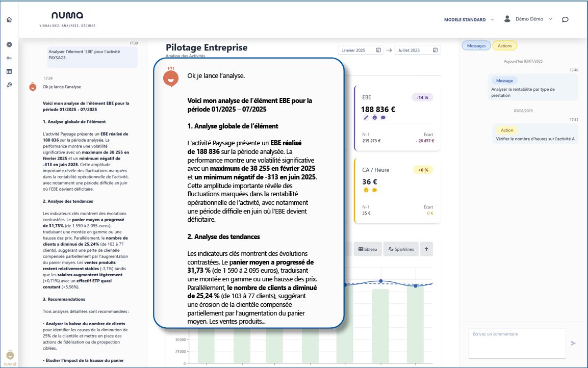This screenshot has width=588, height=368.
Task: Open the Janvier 2025 start date picker
Action: click(361, 50)
